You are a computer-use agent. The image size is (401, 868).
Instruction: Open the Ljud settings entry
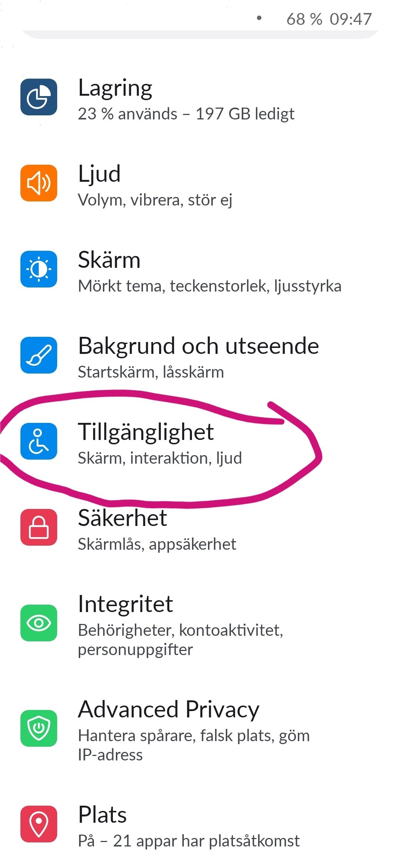click(200, 184)
